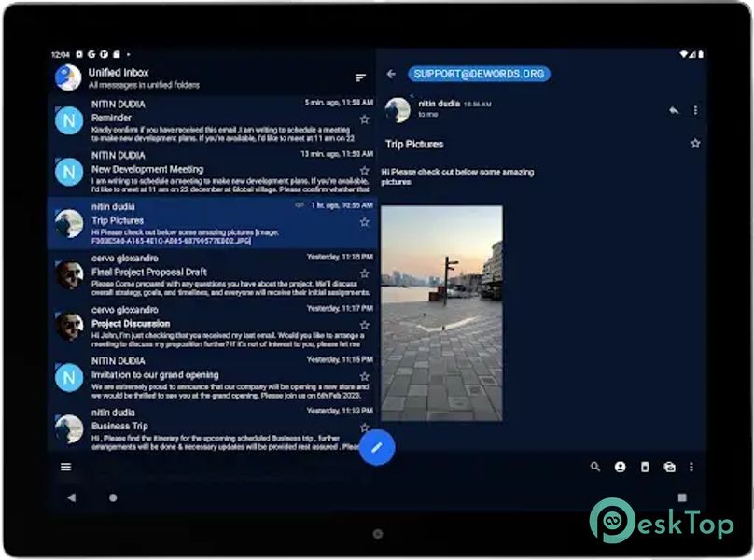Select the Trip Pictures email in the list
The width and height of the screenshot is (754, 560).
click(213, 223)
